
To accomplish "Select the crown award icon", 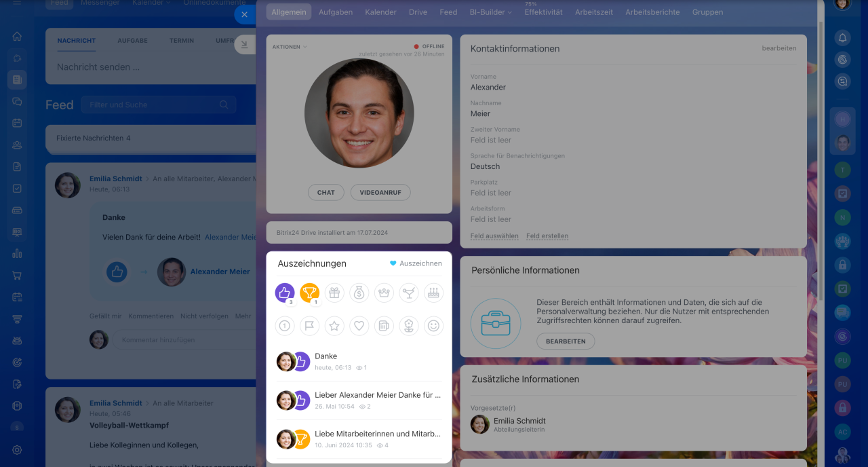I will point(384,293).
